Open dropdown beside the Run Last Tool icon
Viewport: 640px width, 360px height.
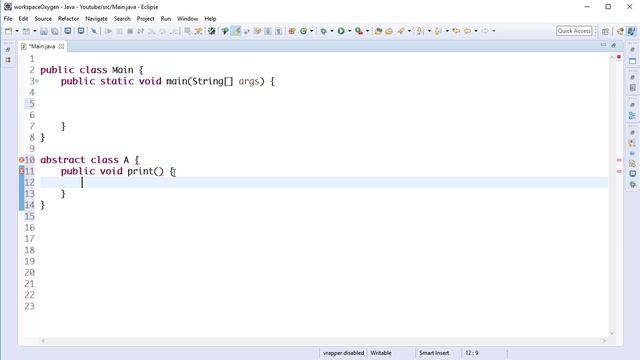(367, 31)
